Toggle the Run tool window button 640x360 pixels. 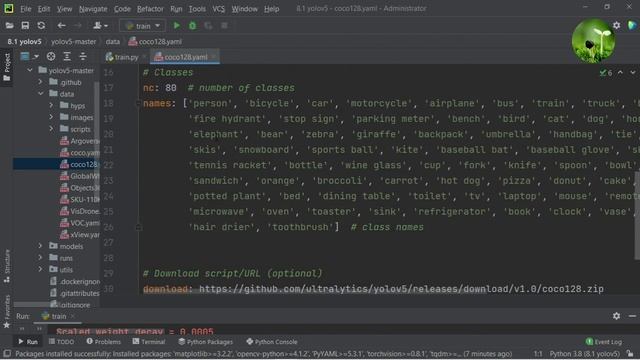[x=28, y=342]
